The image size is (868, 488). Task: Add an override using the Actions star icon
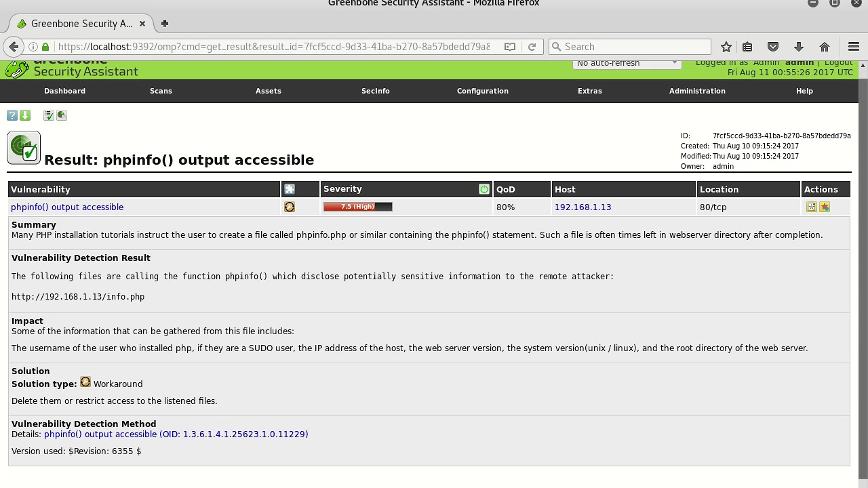[825, 207]
